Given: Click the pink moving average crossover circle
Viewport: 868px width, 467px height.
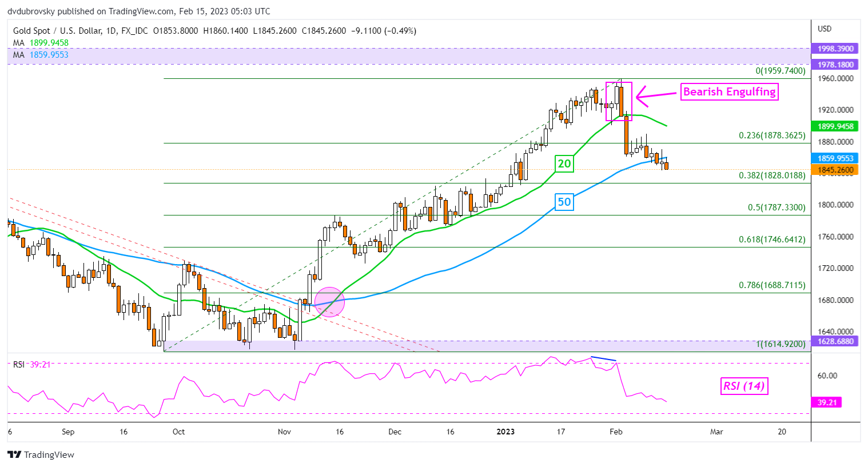Looking at the screenshot, I should click(330, 301).
